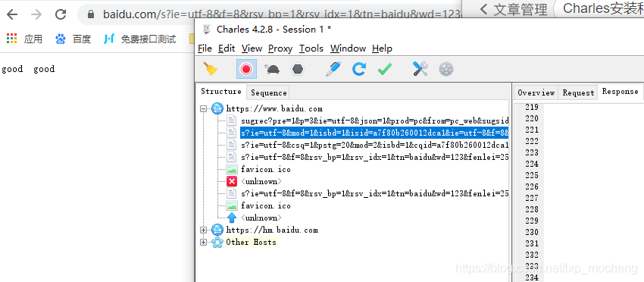This screenshot has height=282, width=644.
Task: Expand the Other Hosts tree node
Action: pos(203,242)
